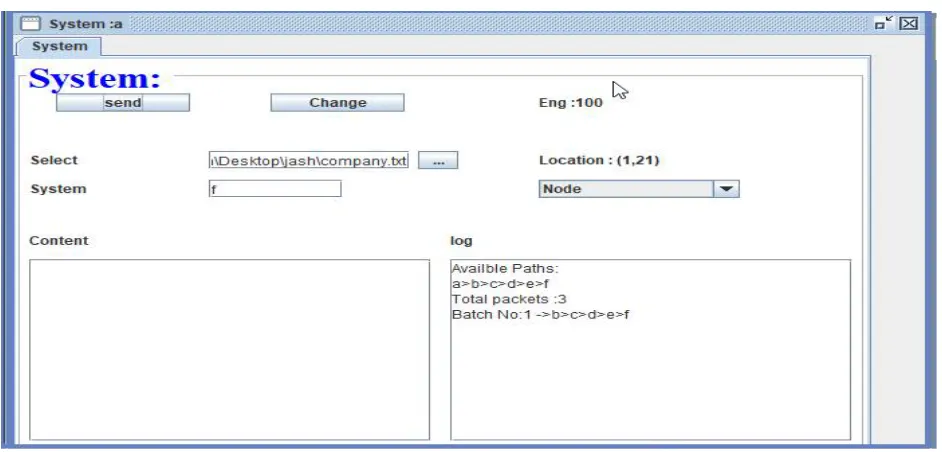
Task: Expand the Node dropdown arrow
Action: [726, 189]
